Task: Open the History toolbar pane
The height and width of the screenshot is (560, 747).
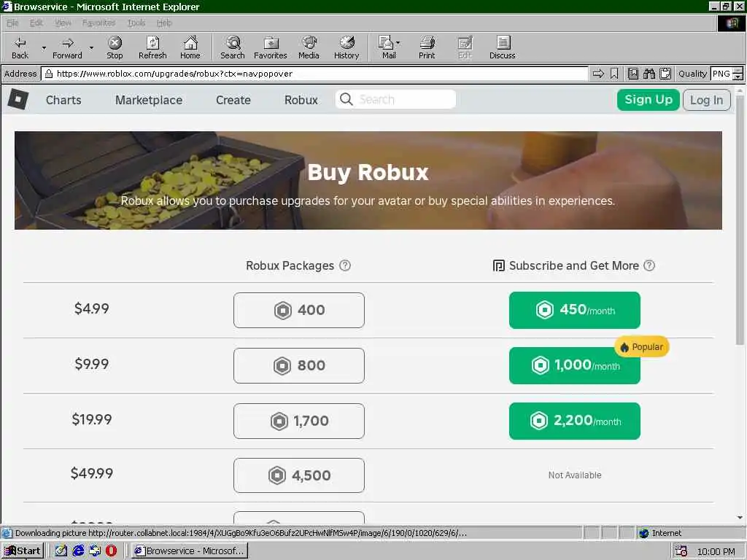Action: [x=347, y=47]
